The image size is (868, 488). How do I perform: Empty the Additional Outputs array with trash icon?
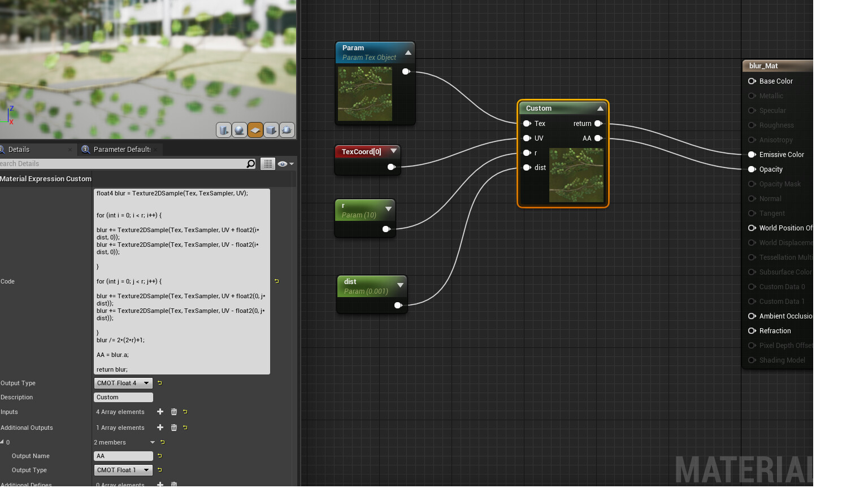pyautogui.click(x=174, y=428)
